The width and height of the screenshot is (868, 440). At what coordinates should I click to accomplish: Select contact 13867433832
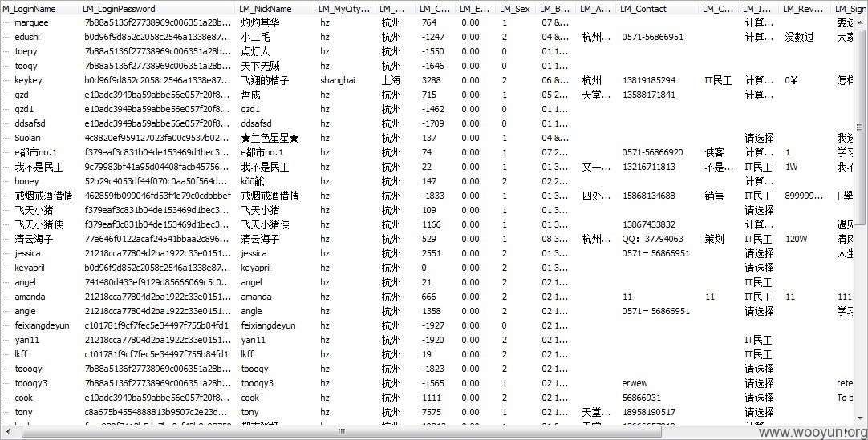click(649, 224)
